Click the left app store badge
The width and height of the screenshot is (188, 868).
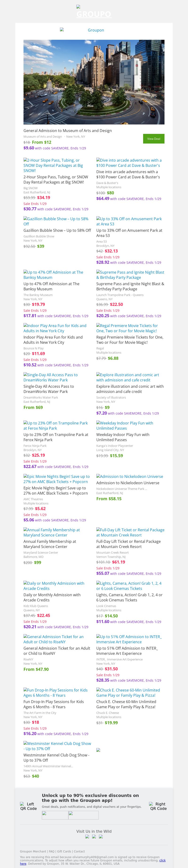pos(55,815)
